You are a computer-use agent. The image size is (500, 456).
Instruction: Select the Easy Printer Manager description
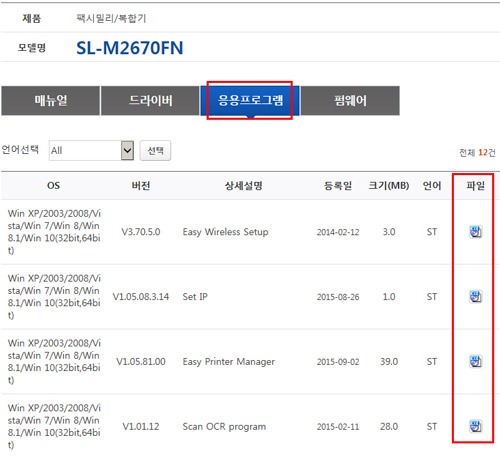(x=229, y=362)
